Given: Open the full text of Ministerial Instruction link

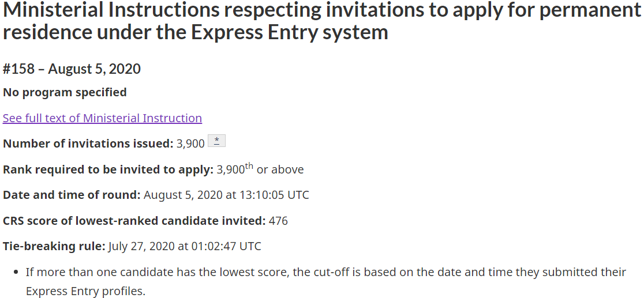Looking at the screenshot, I should 102,118.
